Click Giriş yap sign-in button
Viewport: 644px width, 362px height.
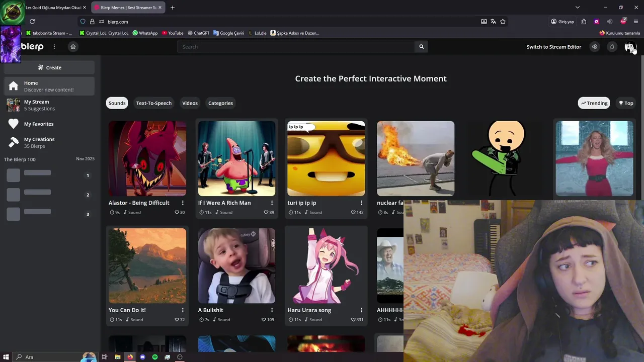(x=562, y=22)
